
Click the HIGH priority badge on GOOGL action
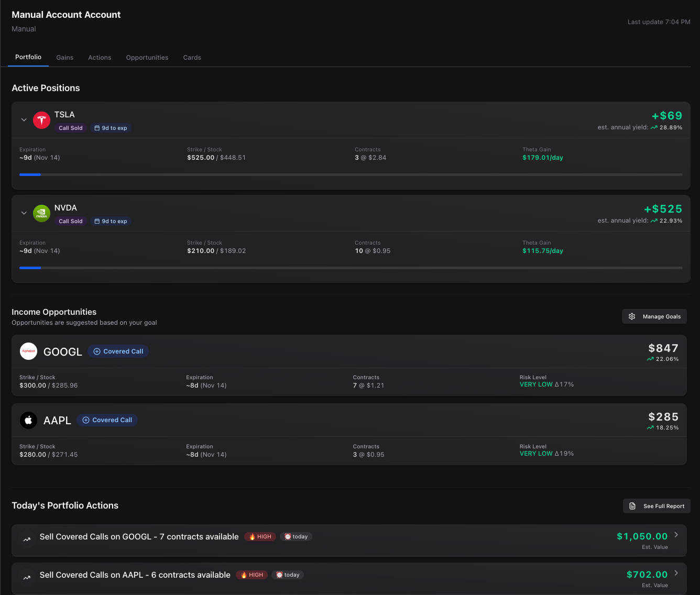click(x=260, y=537)
